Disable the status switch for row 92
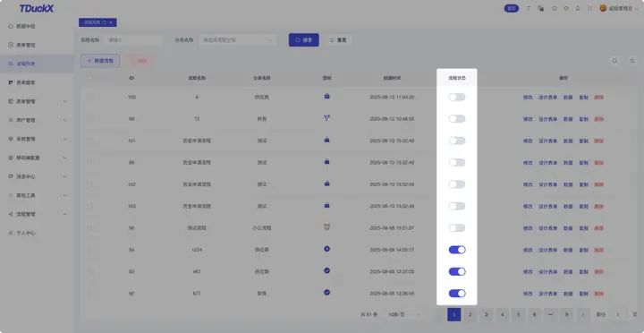The image size is (644, 333). 457,293
